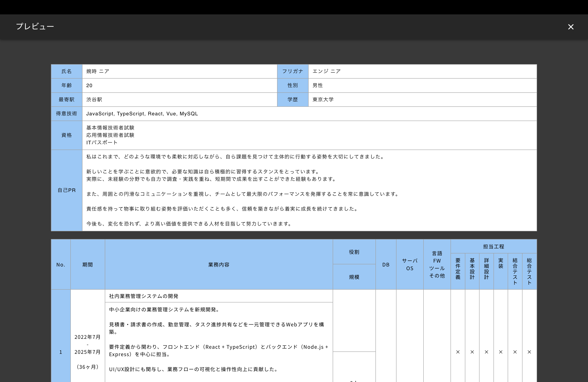The image size is (588, 382).
Task: Click the 役割 header cell
Action: [354, 252]
